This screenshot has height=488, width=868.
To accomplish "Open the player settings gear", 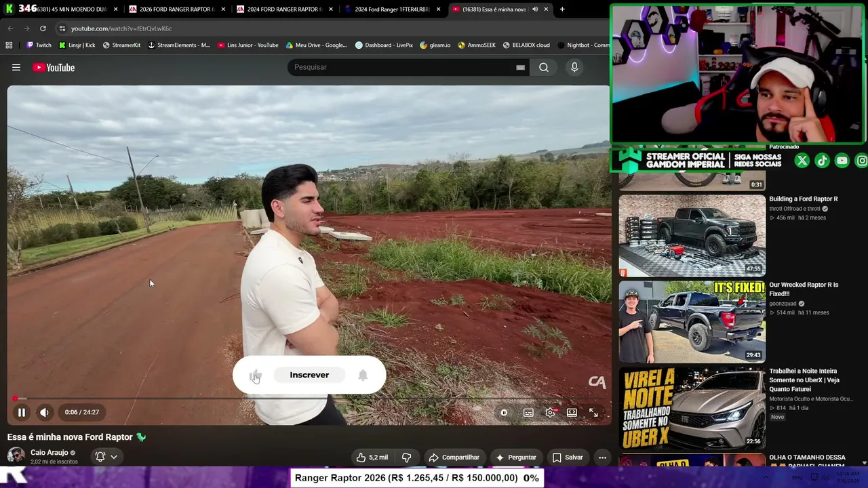I will click(x=550, y=413).
